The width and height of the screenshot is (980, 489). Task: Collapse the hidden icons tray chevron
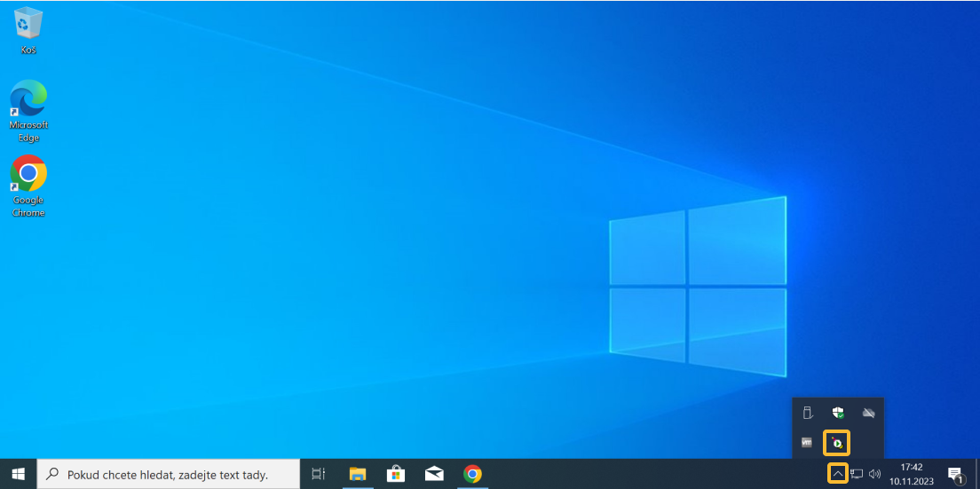(x=837, y=474)
